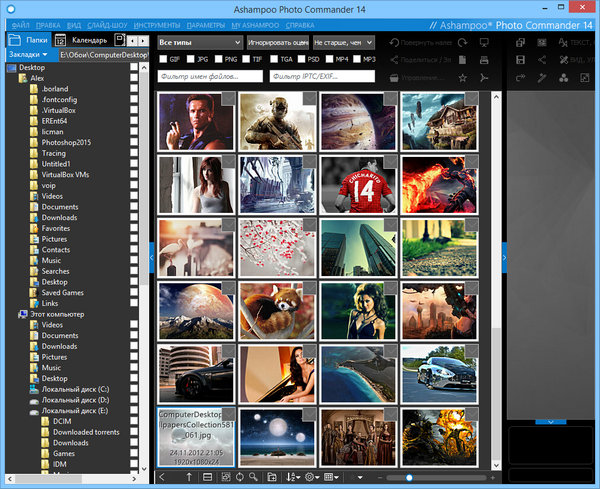Viewport: 600px width, 489px height.
Task: Click the scissors icon in top toolbar
Action: 484,77
